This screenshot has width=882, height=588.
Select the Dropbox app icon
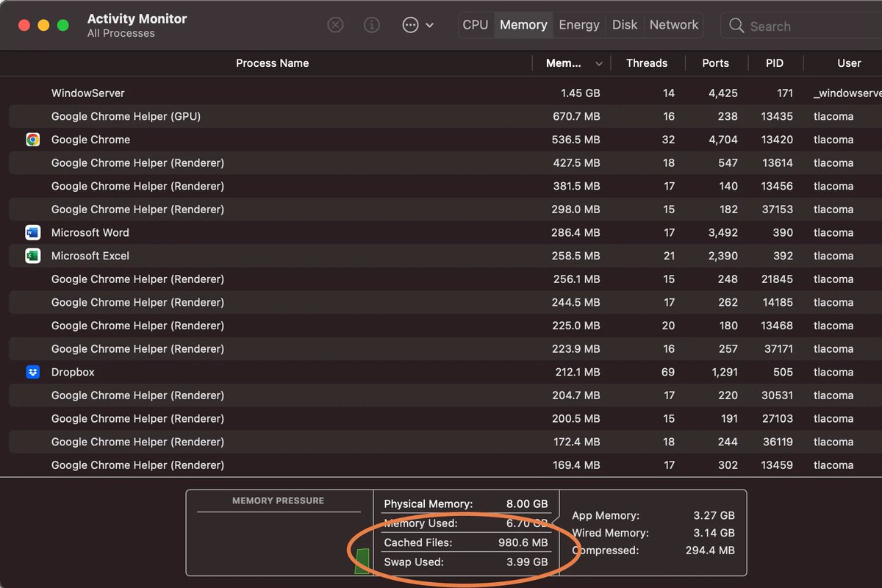coord(32,372)
